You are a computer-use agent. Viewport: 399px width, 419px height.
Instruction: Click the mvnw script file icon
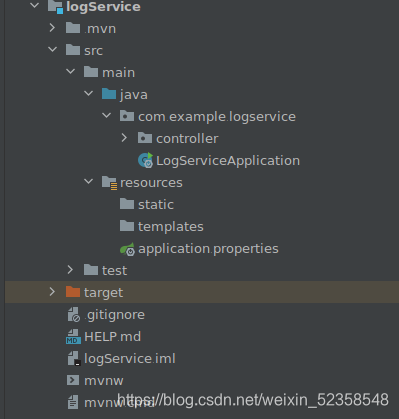[73, 380]
